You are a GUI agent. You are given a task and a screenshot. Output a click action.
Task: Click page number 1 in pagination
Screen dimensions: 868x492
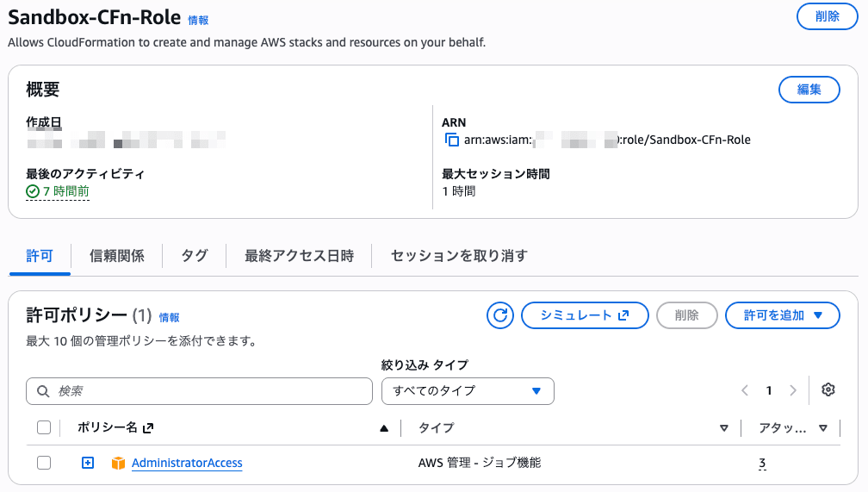point(769,390)
